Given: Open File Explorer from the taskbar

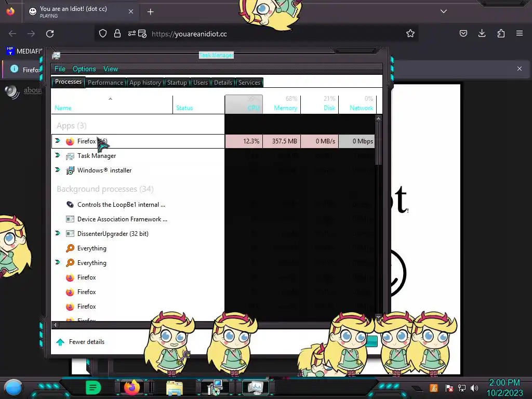Looking at the screenshot, I should coord(175,388).
